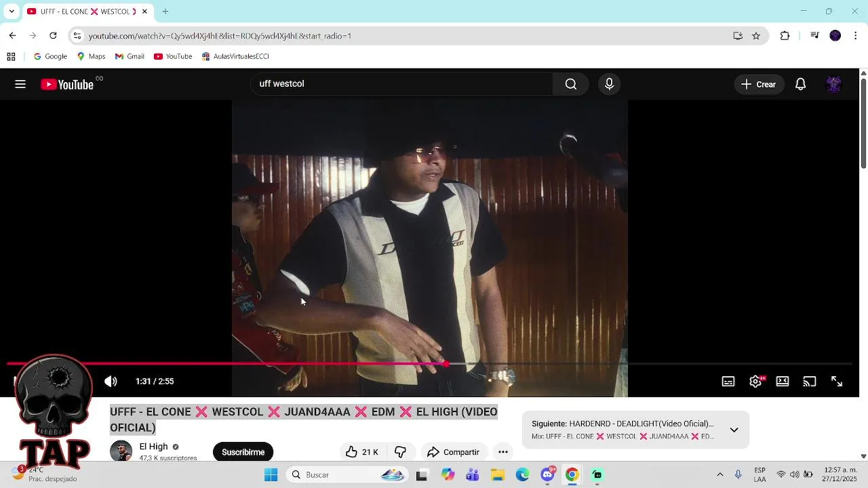Click the video title UFFF - EL CONE
This screenshot has height=488, width=868.
click(x=304, y=420)
